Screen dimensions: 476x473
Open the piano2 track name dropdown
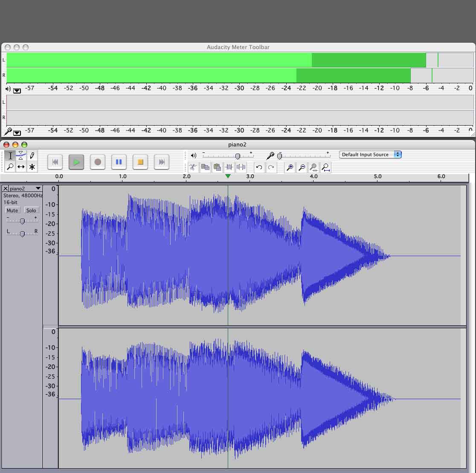[38, 189]
